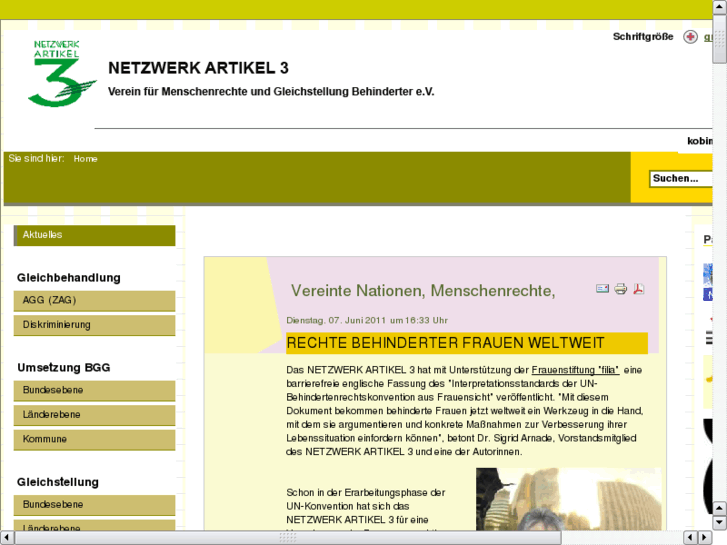Click the 'Sie sind hier:' breadcrumb label
Image resolution: width=727 pixels, height=545 pixels.
click(x=36, y=159)
